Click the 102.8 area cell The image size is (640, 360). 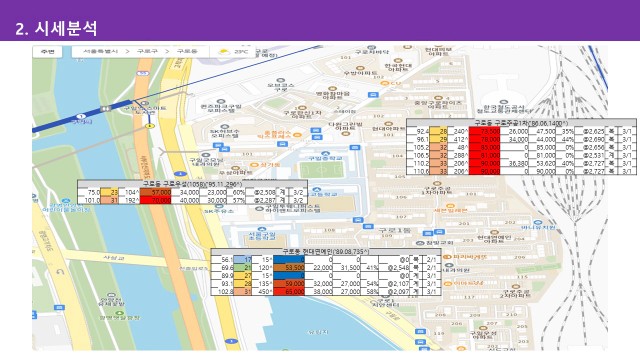[223, 292]
